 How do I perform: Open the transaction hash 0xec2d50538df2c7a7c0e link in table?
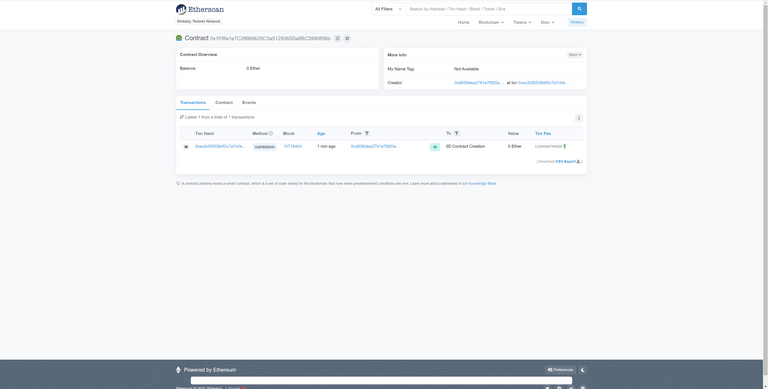click(x=220, y=146)
